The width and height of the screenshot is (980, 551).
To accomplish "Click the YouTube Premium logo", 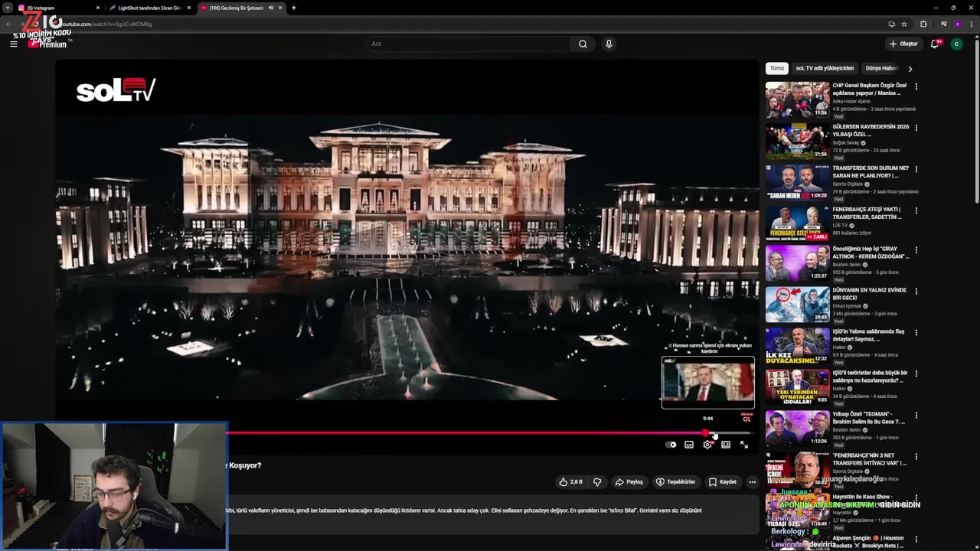I will click(47, 44).
